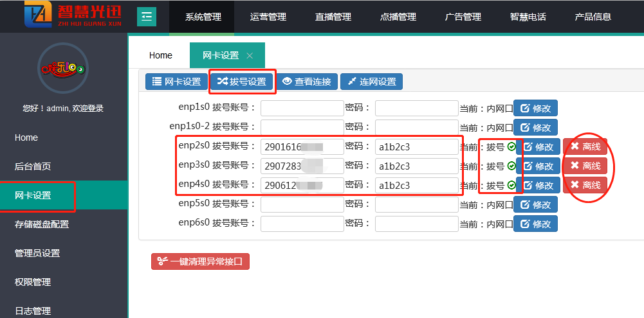Open the 连网设置 toolbar button
The image size is (644, 318).
tap(371, 82)
